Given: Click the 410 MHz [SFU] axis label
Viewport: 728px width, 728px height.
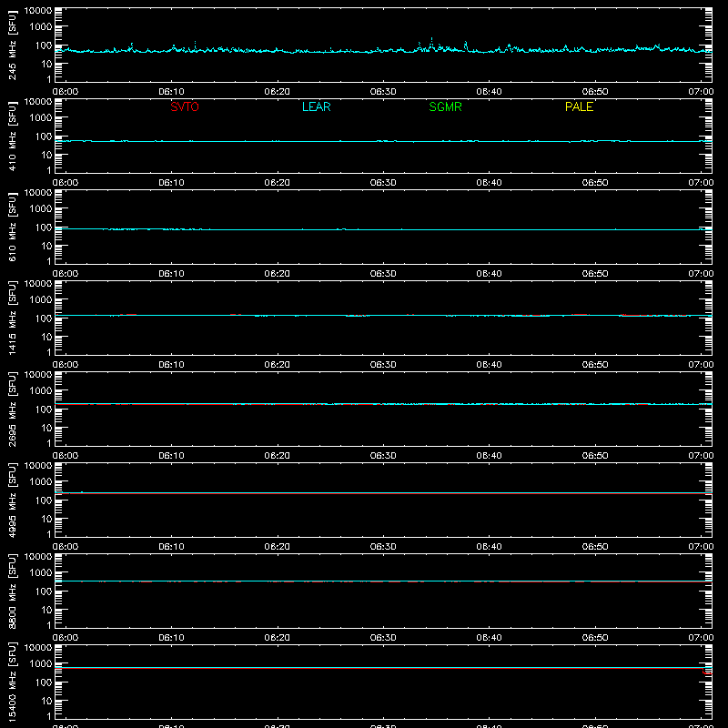Looking at the screenshot, I should pyautogui.click(x=12, y=136).
